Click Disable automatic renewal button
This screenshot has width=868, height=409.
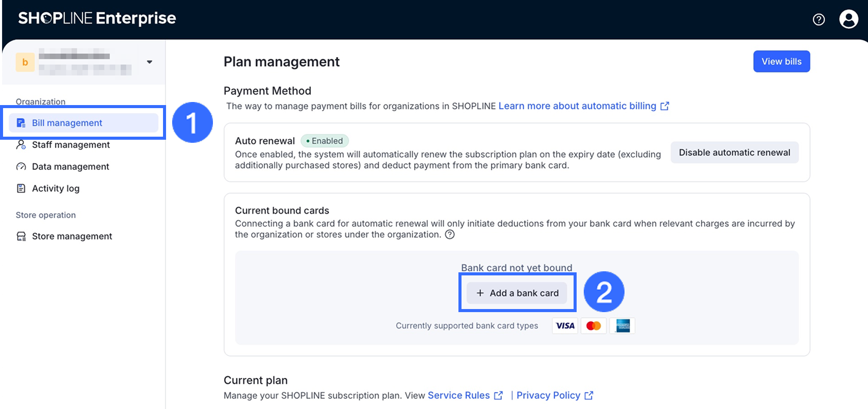[x=735, y=152]
